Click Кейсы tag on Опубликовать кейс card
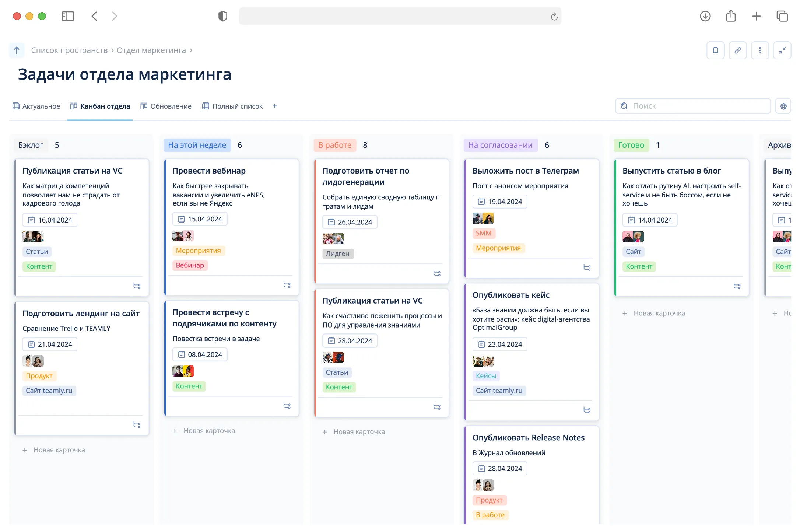 (x=486, y=376)
